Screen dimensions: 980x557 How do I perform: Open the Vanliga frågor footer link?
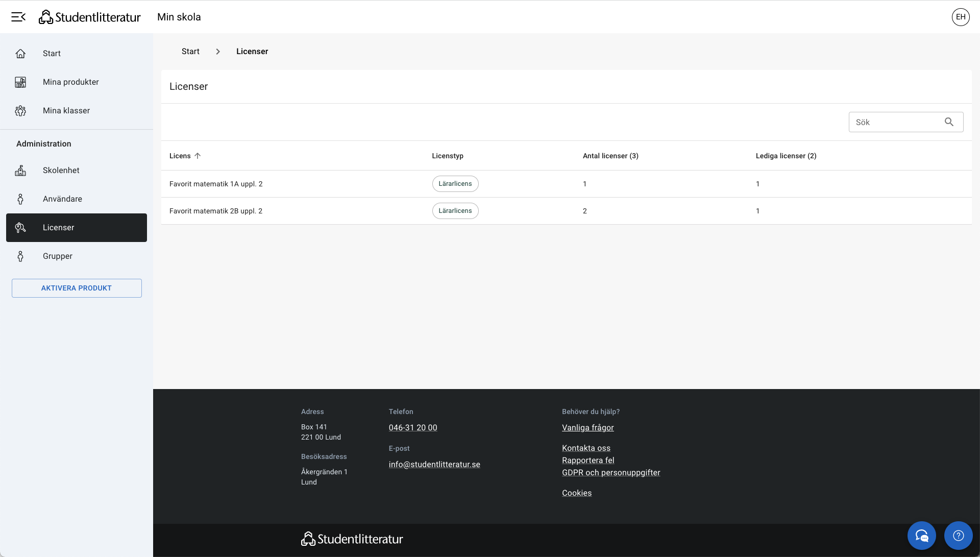pos(587,428)
